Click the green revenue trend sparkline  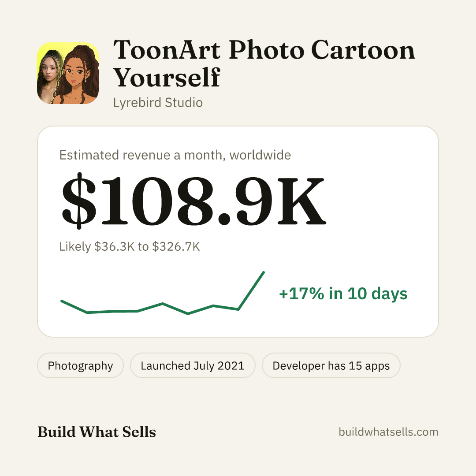163,293
